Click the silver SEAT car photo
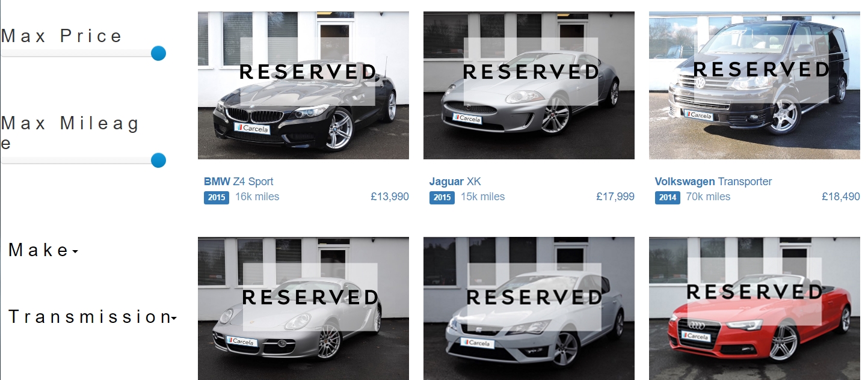 coord(529,308)
